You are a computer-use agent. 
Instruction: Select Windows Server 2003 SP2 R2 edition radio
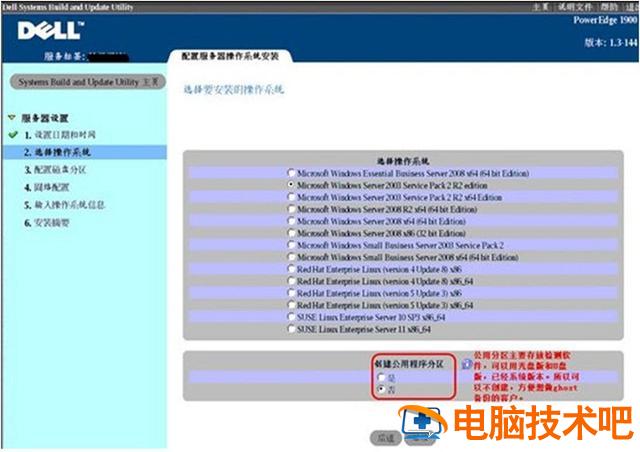pyautogui.click(x=291, y=185)
